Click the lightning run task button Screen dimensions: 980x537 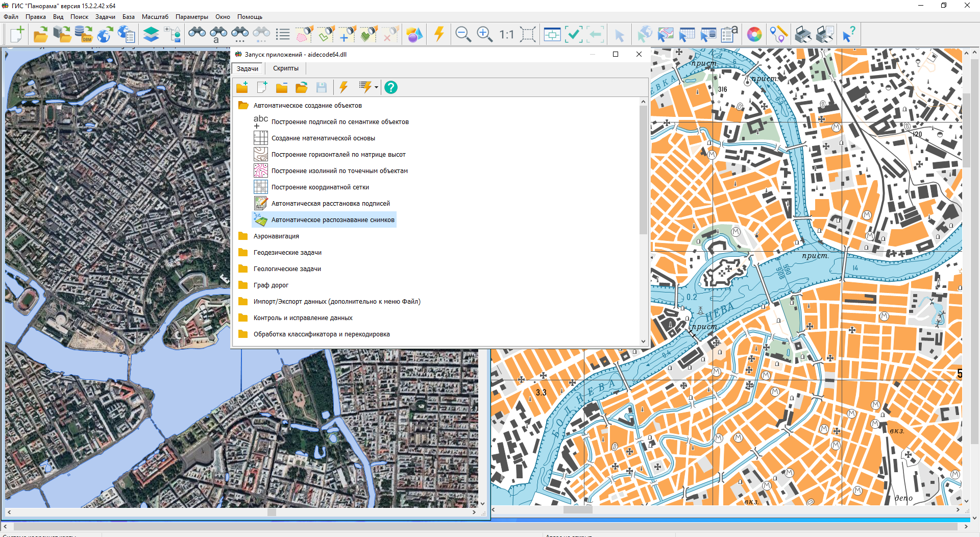click(x=344, y=88)
